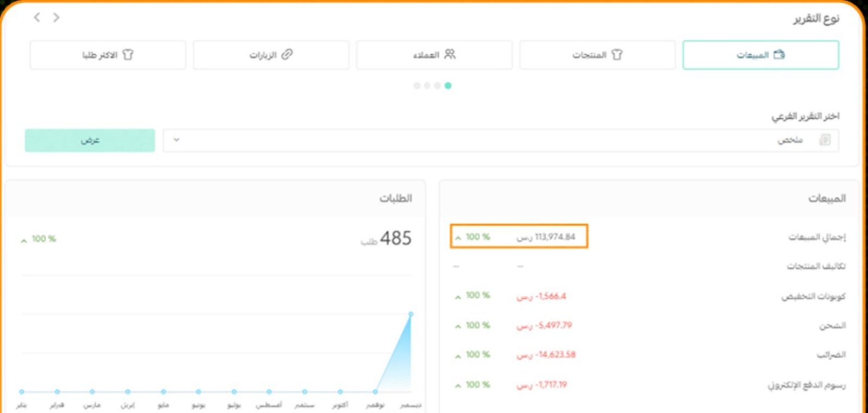The height and width of the screenshot is (413, 868).
Task: Click the الطلبات panel heading
Action: [x=395, y=198]
